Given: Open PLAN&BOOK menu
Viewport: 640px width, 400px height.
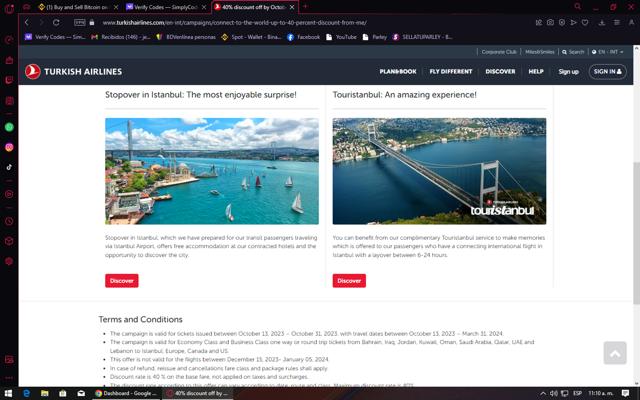Looking at the screenshot, I should tap(398, 71).
